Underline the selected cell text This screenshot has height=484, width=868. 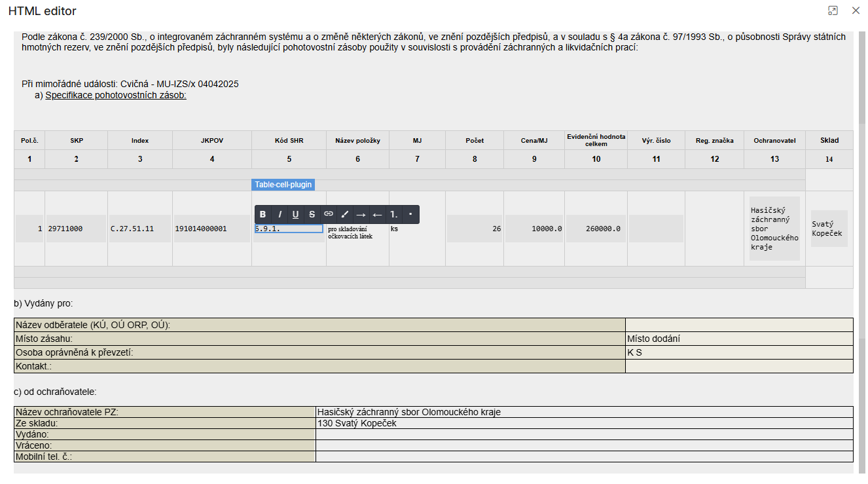point(296,214)
